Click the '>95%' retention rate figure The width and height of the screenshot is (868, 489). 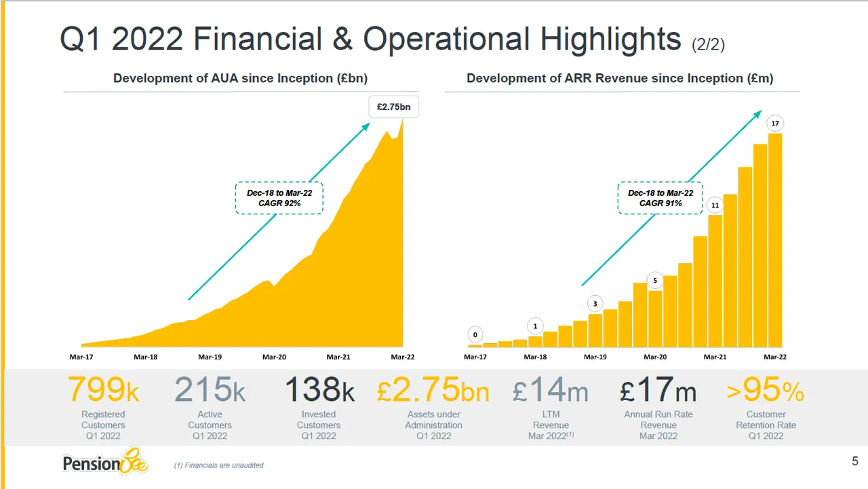(x=766, y=391)
